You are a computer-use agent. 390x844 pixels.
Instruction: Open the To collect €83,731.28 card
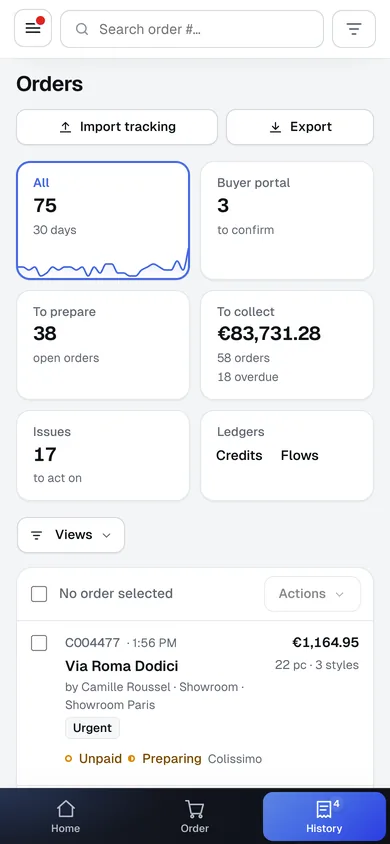coord(287,345)
